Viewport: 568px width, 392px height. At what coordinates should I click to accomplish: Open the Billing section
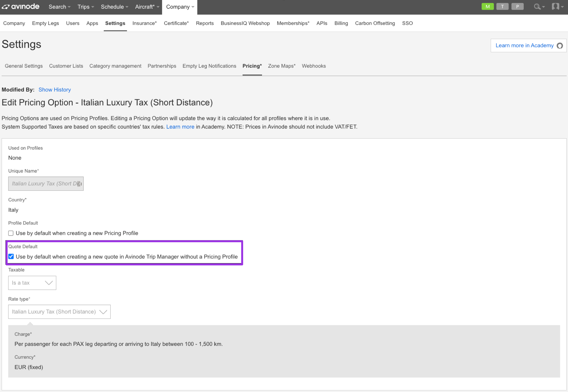341,23
